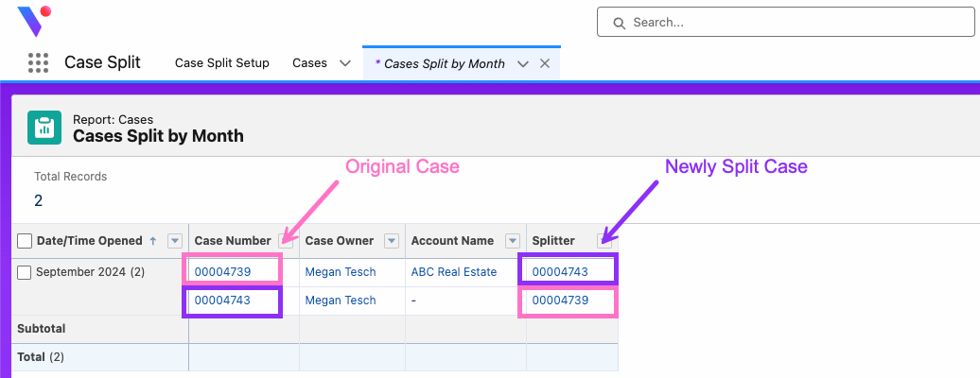The image size is (980, 378).
Task: Click the Cases Split by Month report title
Action: (x=158, y=135)
